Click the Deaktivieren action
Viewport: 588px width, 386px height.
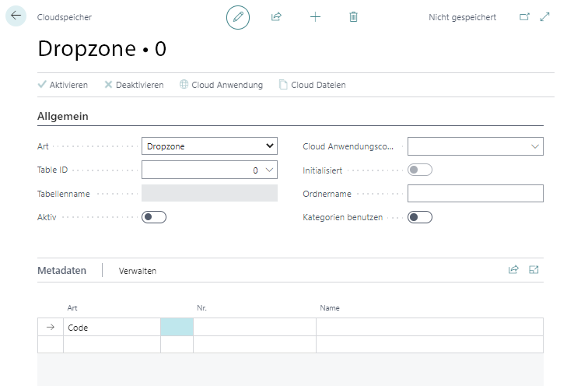[x=134, y=85]
